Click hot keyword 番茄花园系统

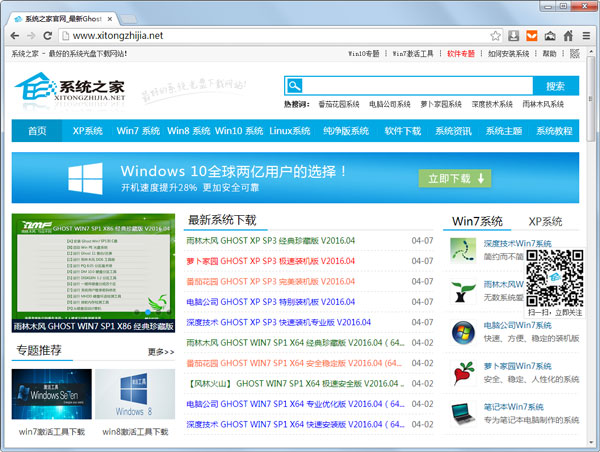pos(339,104)
